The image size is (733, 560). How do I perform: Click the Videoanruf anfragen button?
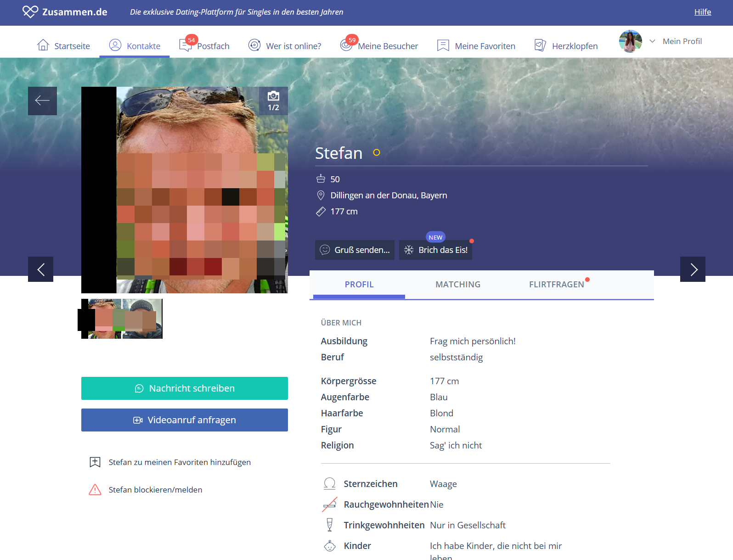click(185, 420)
